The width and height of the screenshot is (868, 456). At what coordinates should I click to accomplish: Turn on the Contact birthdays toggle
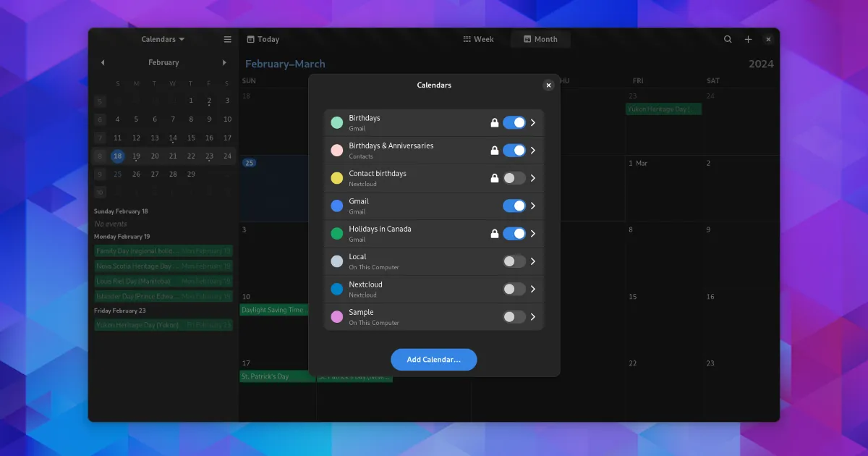pos(514,178)
